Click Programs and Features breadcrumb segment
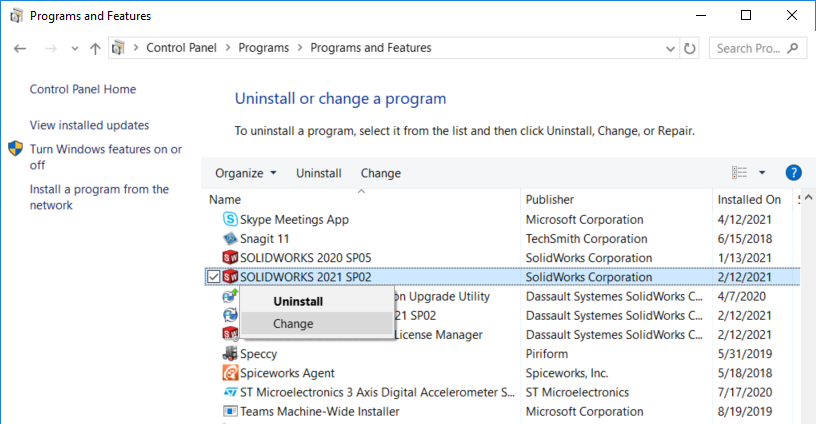816x424 pixels. tap(371, 48)
